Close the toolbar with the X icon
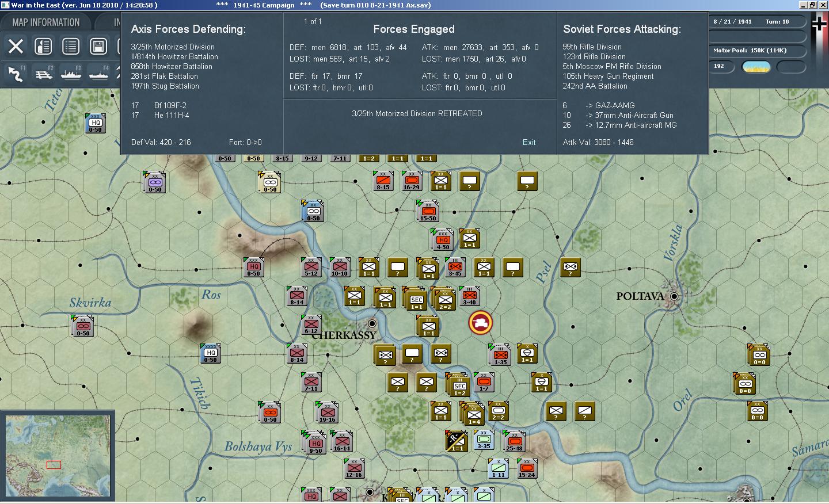The image size is (829, 504). coord(16,46)
